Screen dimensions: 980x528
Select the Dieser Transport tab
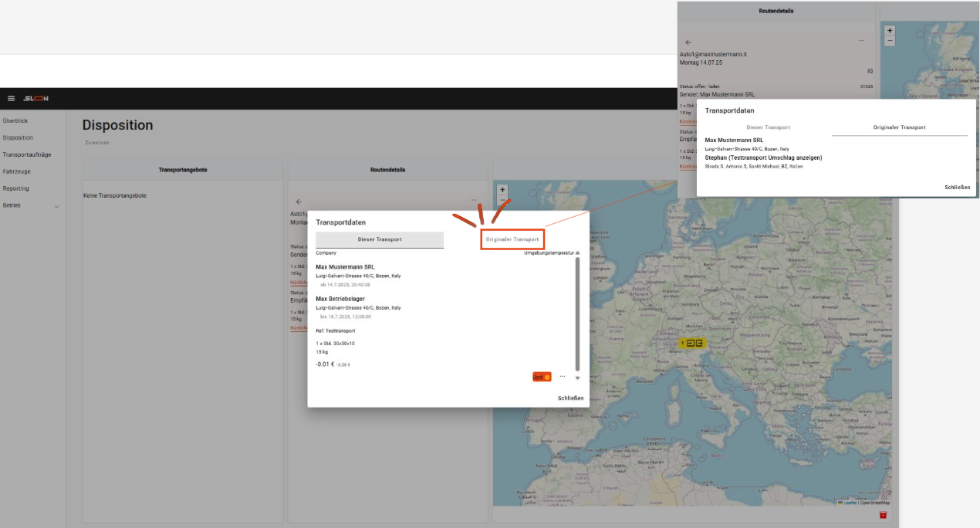[x=380, y=239]
